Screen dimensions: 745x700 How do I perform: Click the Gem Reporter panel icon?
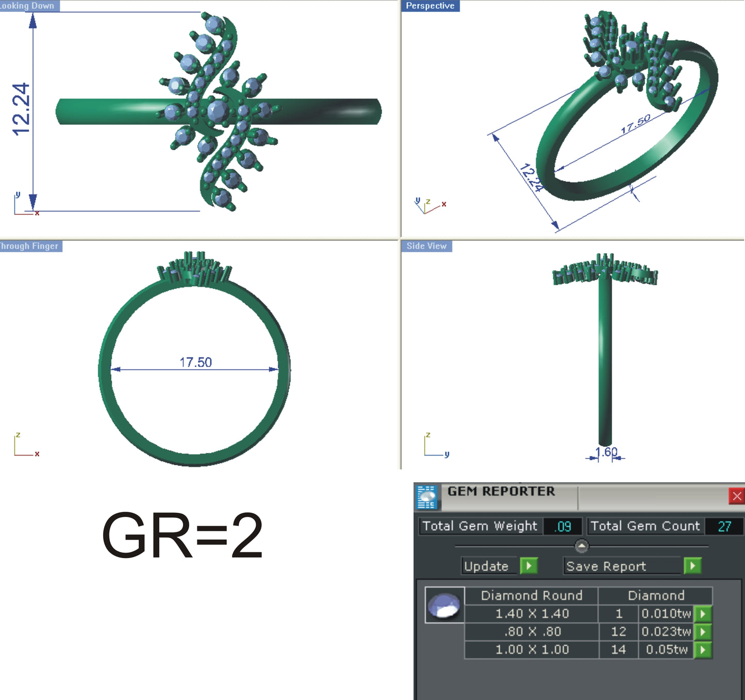point(426,497)
